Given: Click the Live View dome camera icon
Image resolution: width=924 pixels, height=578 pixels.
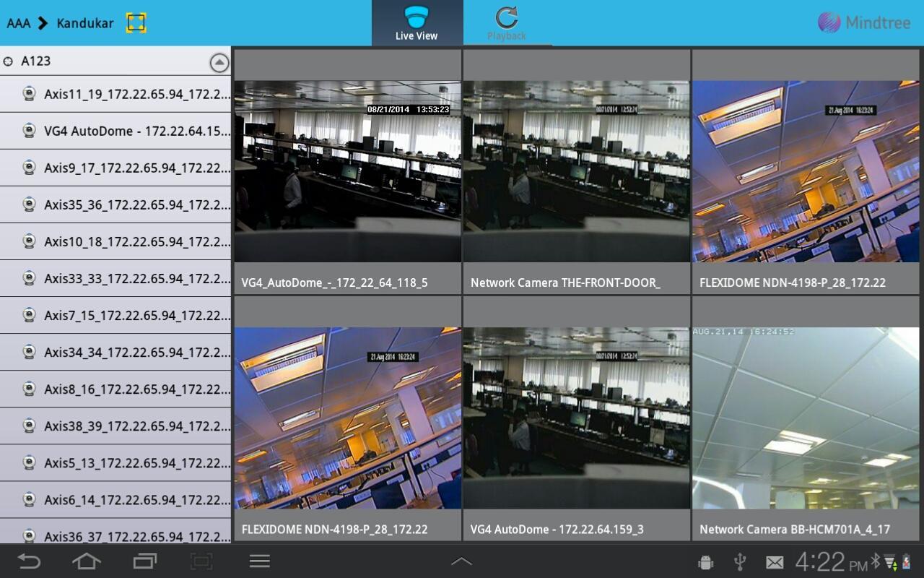Looking at the screenshot, I should (x=417, y=16).
